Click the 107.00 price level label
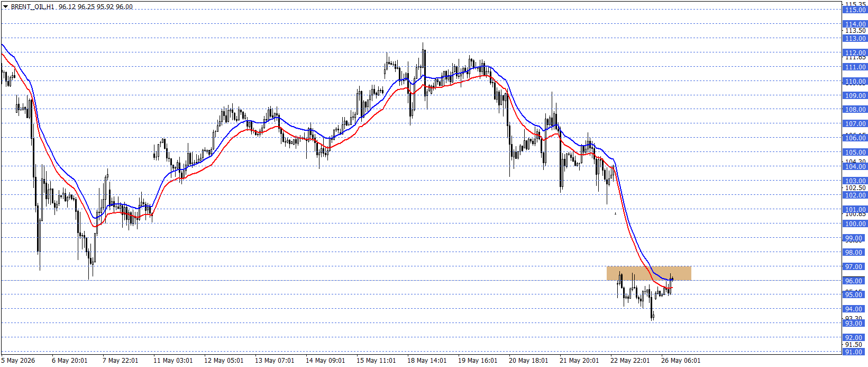The image size is (868, 367). click(x=855, y=123)
